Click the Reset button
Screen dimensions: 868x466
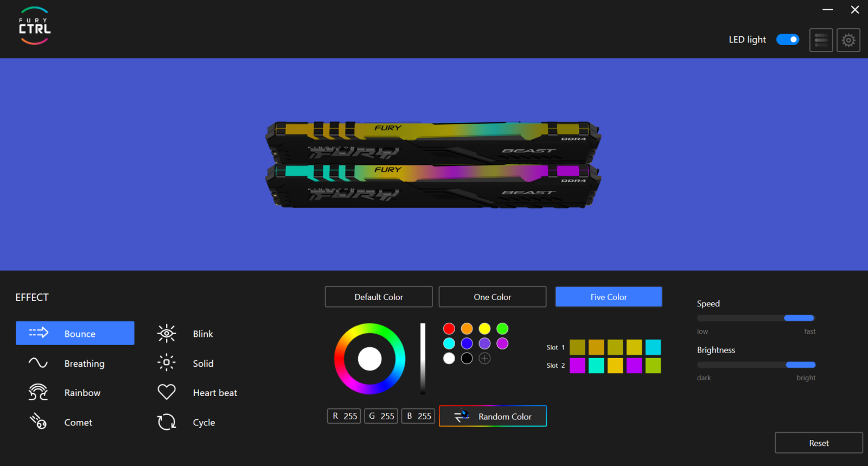pyautogui.click(x=819, y=443)
